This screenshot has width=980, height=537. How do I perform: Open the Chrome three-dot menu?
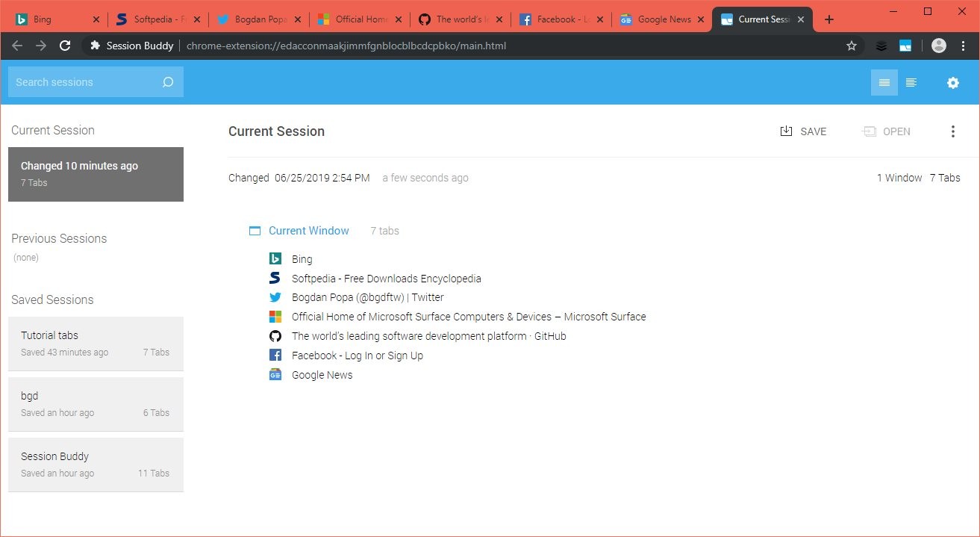tap(964, 46)
